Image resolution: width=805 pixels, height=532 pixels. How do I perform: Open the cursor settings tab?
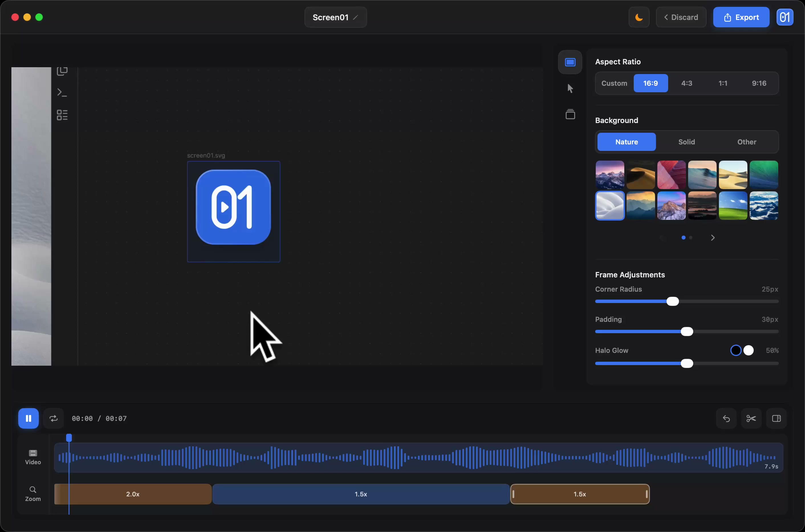click(570, 89)
